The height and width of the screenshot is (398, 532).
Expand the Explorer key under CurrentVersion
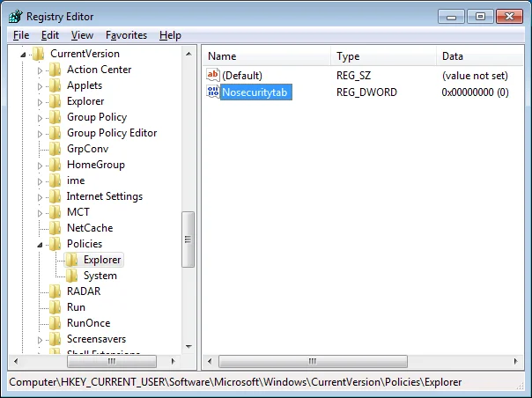[40, 102]
